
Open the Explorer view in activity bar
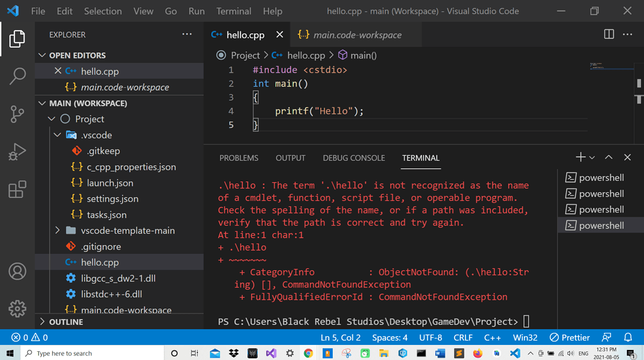tap(17, 39)
